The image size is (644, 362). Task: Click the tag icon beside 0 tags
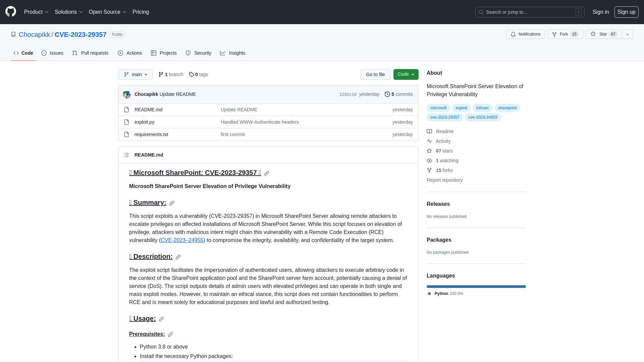point(192,74)
